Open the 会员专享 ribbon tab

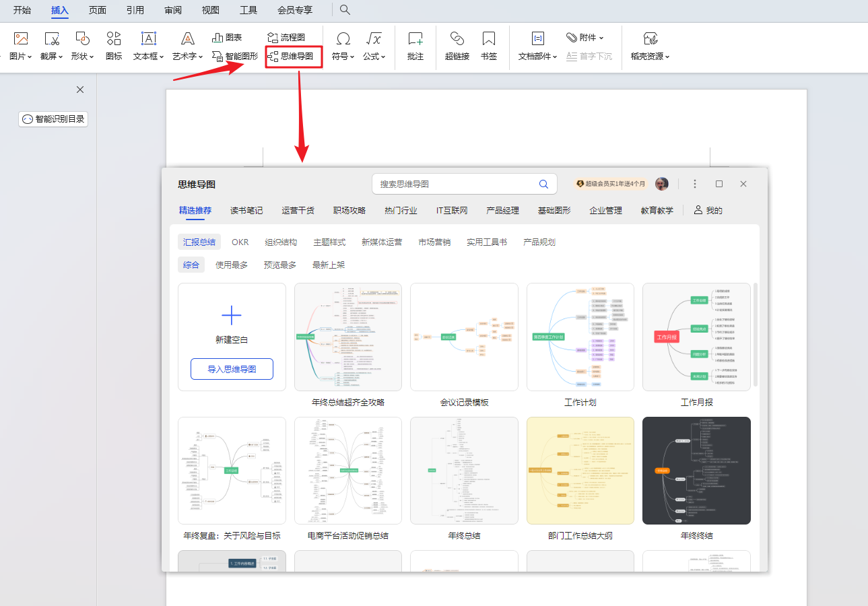click(x=295, y=10)
